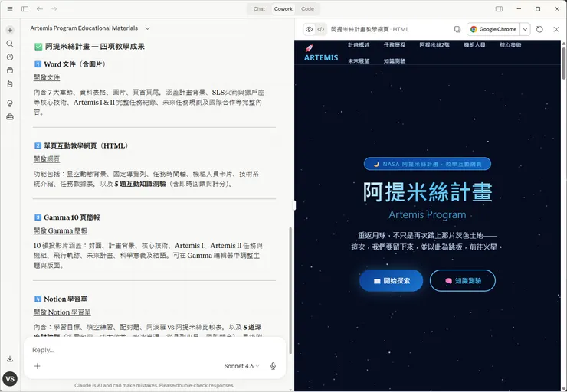Open the history clock icon
Image resolution: width=567 pixels, height=392 pixels.
coord(10,57)
